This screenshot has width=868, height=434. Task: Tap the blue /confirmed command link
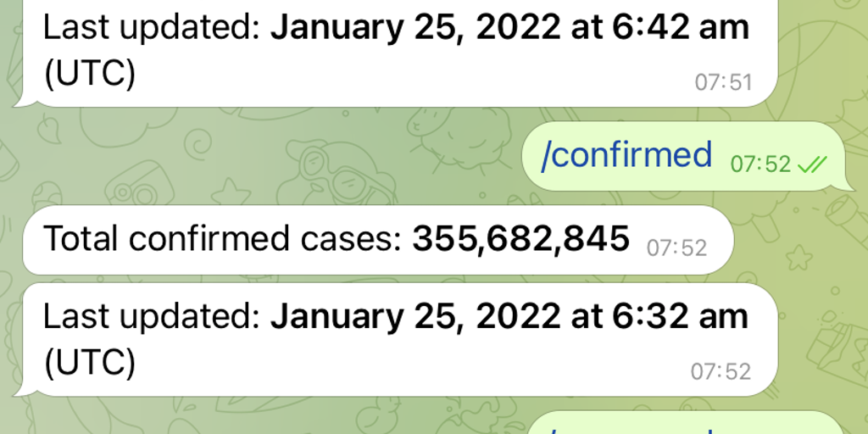pos(626,155)
